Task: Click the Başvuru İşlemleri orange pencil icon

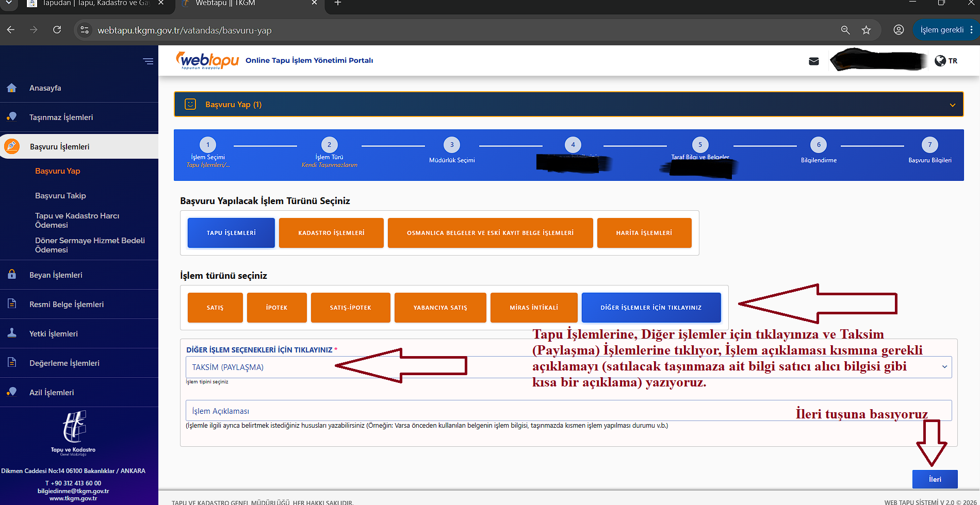Action: point(12,146)
